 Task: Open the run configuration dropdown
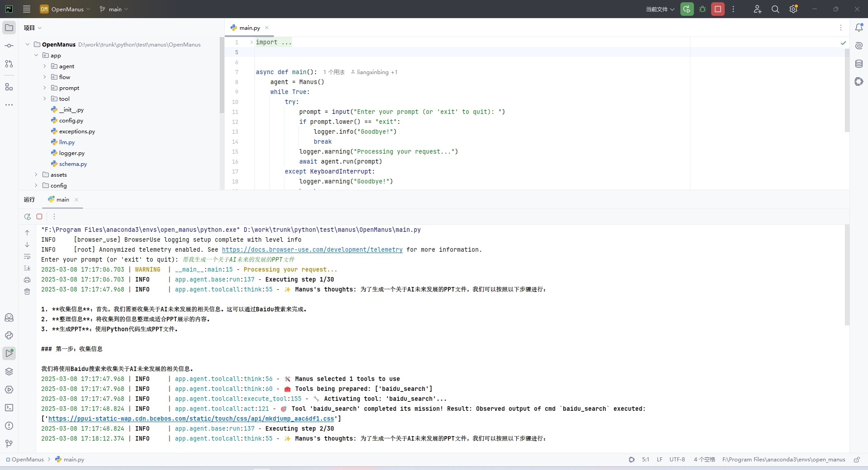tap(660, 9)
